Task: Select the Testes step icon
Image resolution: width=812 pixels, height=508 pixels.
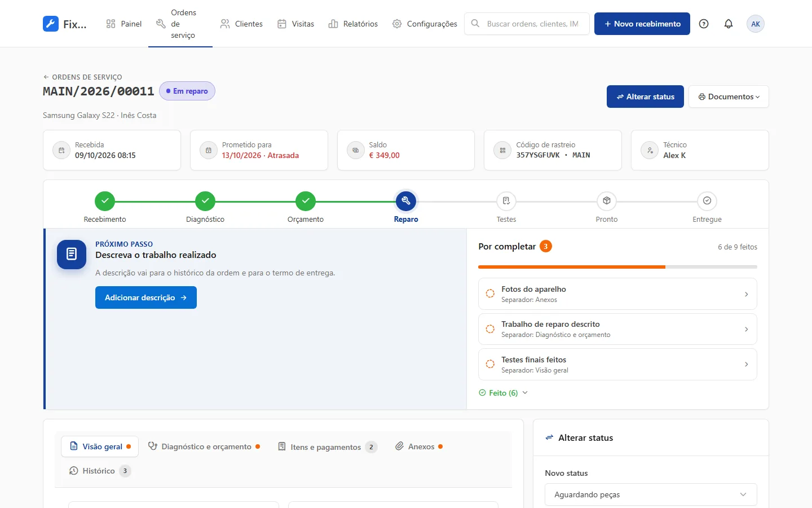Action: click(x=506, y=201)
